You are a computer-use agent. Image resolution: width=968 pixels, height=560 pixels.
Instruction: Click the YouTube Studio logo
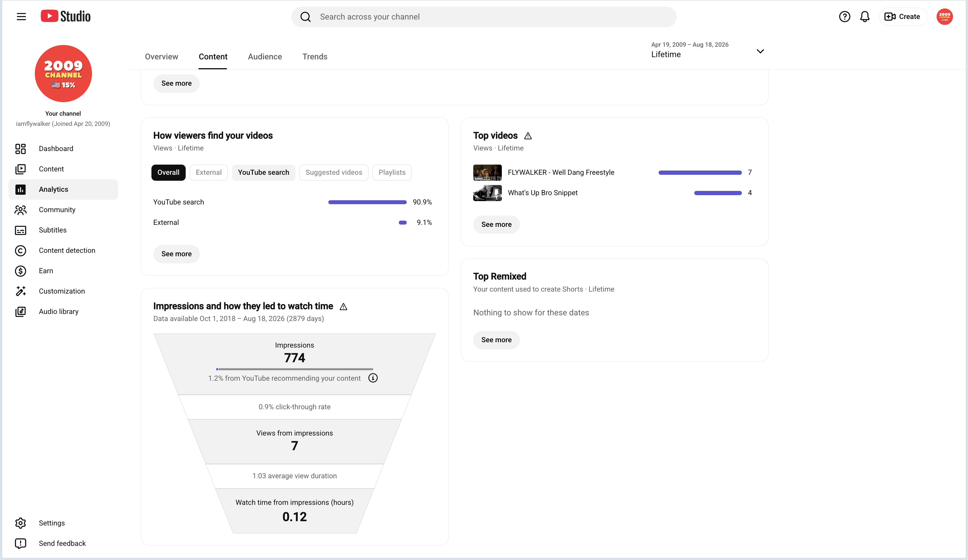(x=66, y=16)
